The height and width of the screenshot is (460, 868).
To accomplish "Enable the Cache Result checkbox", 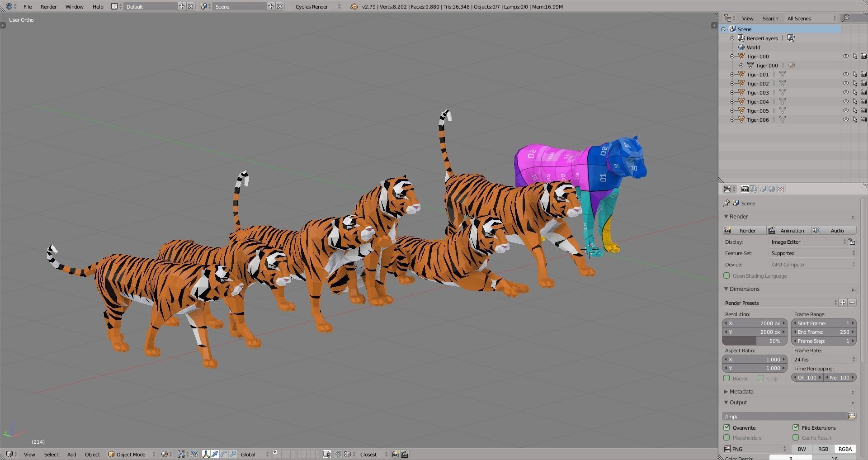I will (x=796, y=437).
